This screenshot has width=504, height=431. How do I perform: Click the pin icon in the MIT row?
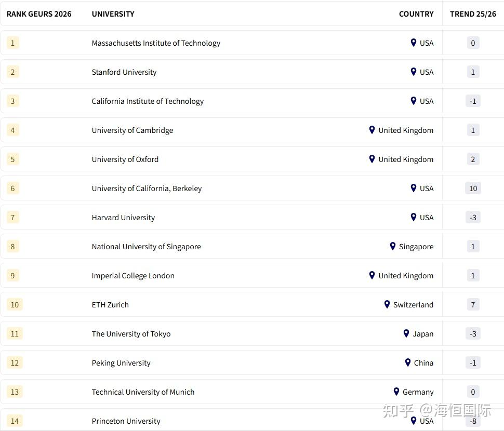click(414, 43)
